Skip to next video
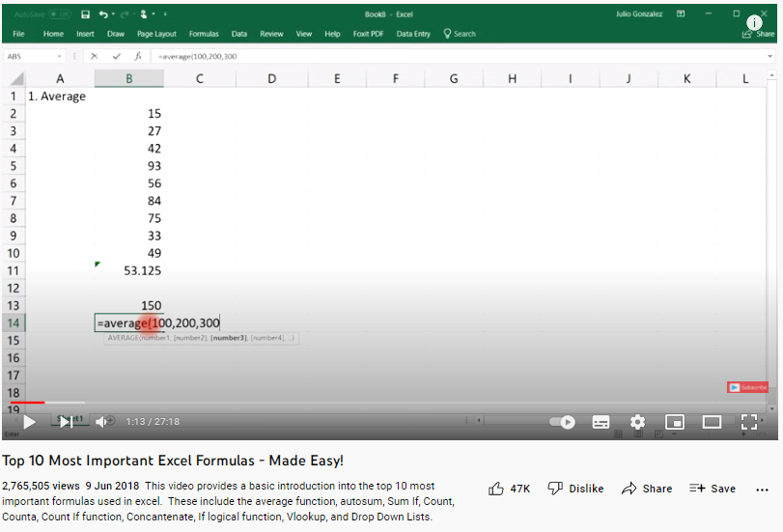This screenshot has width=783, height=532. point(67,422)
